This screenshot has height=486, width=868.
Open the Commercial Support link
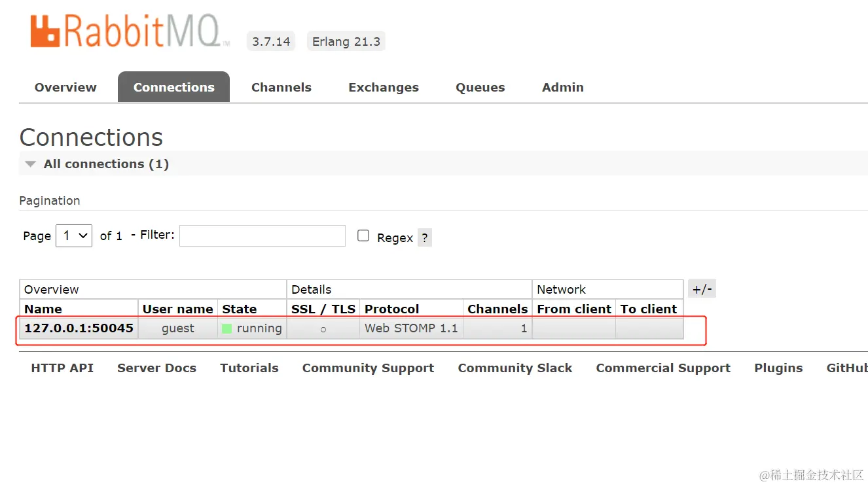point(663,368)
